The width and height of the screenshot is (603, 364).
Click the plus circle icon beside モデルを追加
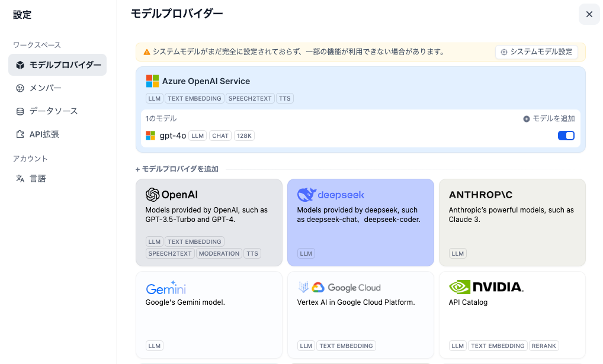(x=527, y=119)
